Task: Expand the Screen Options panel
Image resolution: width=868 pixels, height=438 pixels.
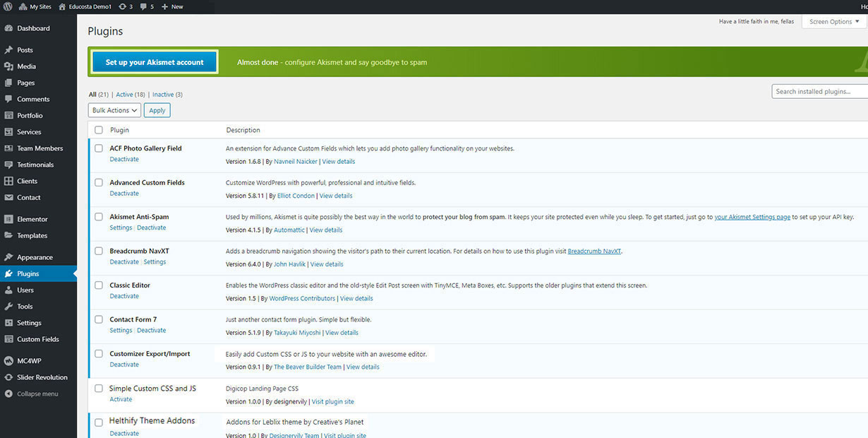Action: (833, 22)
